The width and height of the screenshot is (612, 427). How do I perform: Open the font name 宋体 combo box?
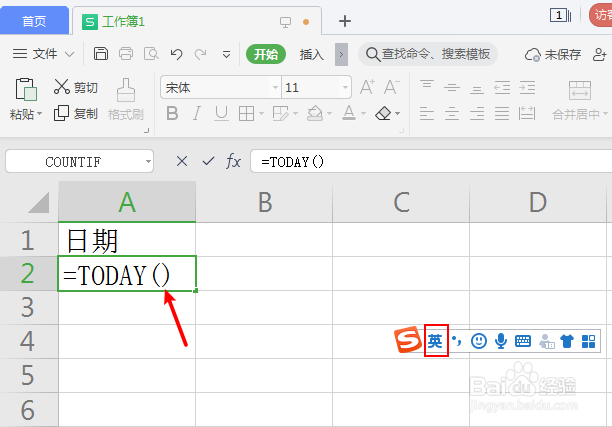coord(221,87)
